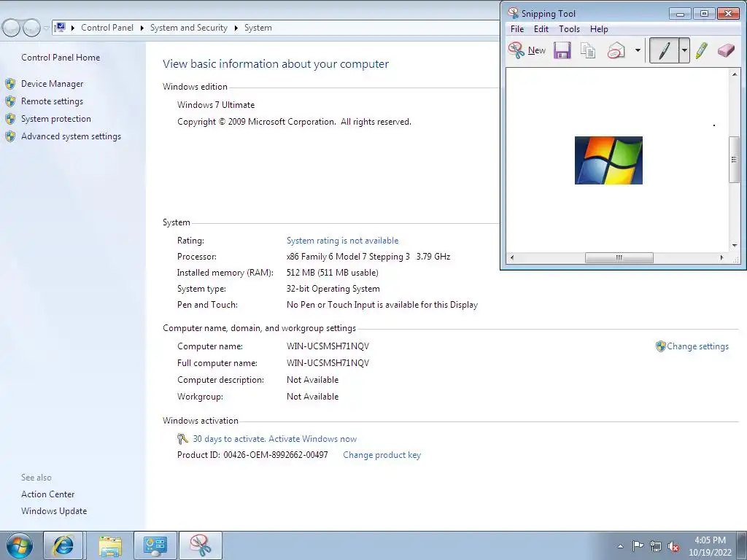Click the Forward navigation button
The height and width of the screenshot is (560, 747).
pos(31,28)
